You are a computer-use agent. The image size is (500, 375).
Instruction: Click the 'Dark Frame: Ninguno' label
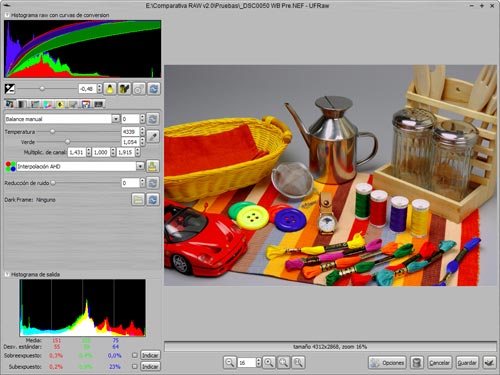30,200
